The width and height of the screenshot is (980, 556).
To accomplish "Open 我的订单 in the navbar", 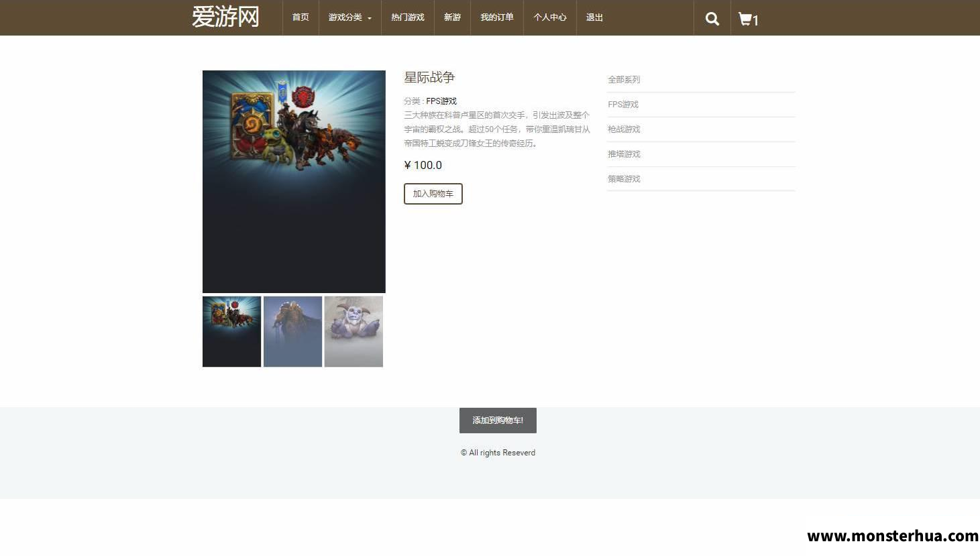I will tap(497, 17).
